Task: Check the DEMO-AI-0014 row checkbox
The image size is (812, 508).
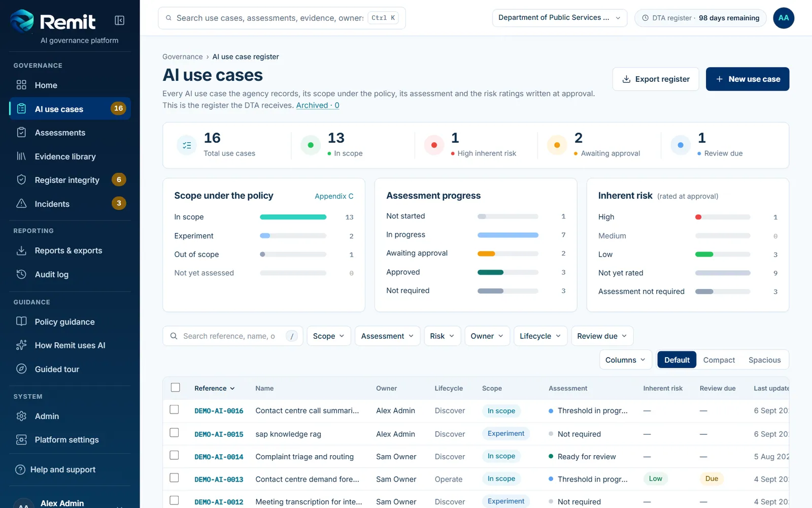Action: (x=174, y=455)
